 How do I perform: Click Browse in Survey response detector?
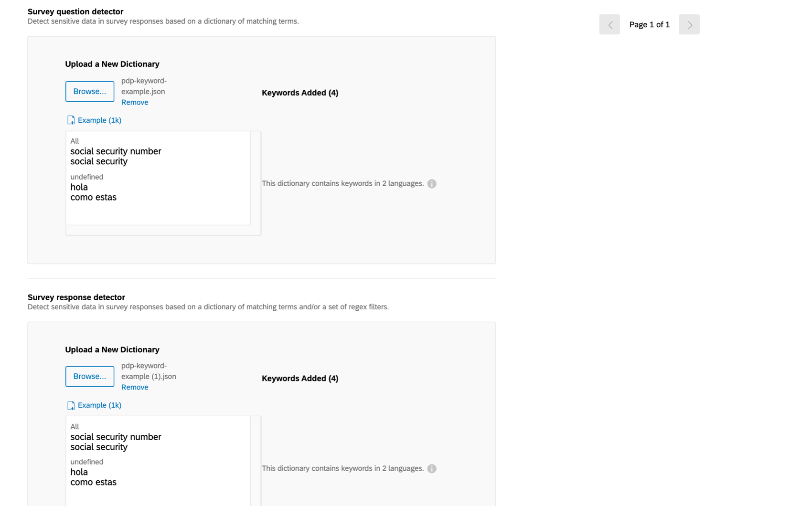(90, 376)
